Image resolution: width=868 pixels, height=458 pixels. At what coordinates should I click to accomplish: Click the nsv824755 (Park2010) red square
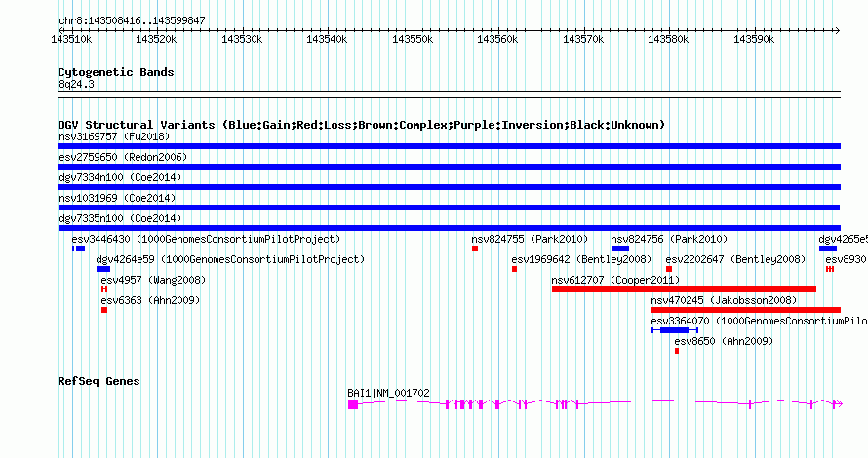[x=475, y=248]
